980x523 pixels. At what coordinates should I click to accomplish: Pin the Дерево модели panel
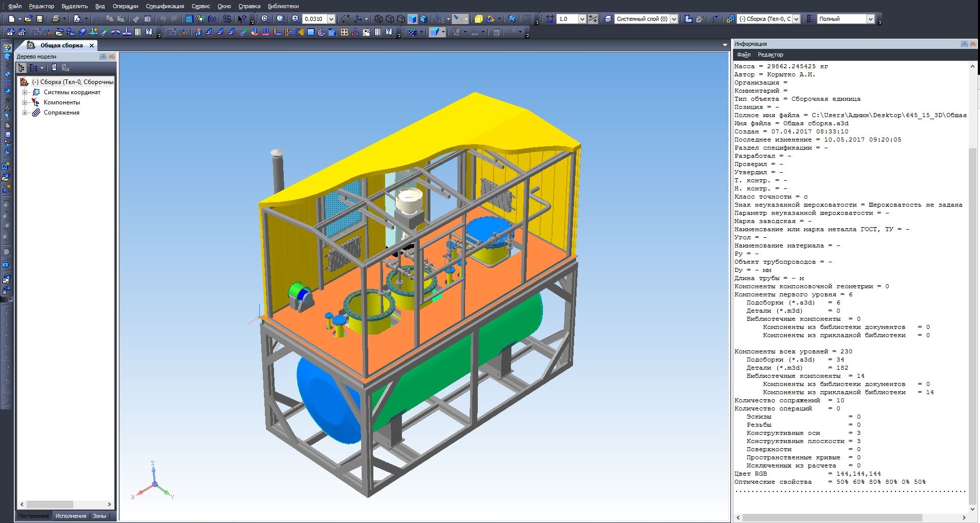(103, 57)
